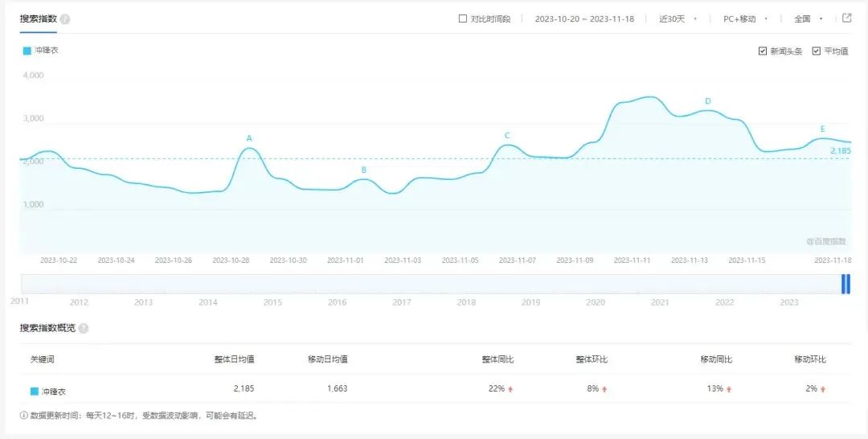This screenshot has height=439, width=868.
Task: Click the info icon before 数据更新时间
Action: click(23, 416)
